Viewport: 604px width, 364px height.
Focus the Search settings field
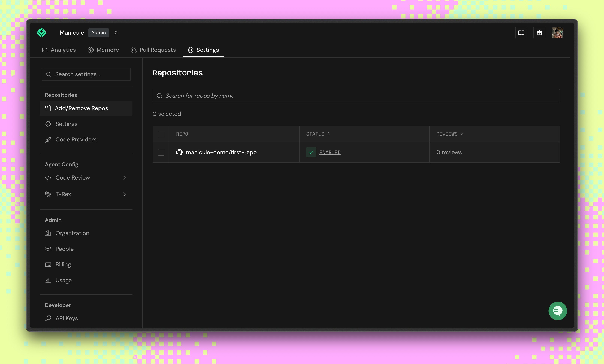86,74
